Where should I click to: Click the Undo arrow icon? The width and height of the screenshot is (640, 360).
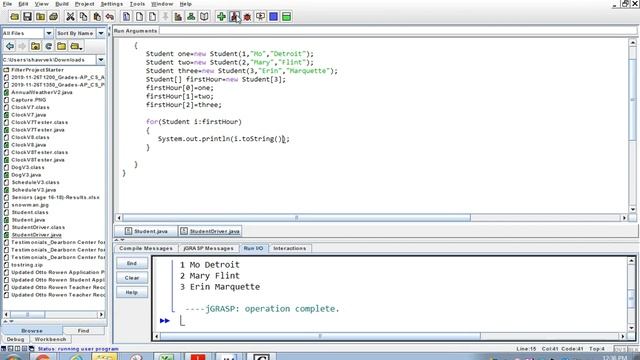pyautogui.click(x=109, y=17)
